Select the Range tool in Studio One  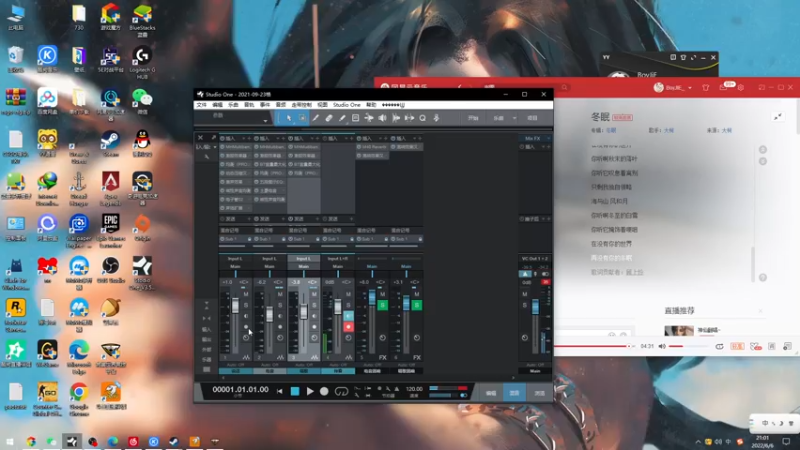(x=302, y=118)
